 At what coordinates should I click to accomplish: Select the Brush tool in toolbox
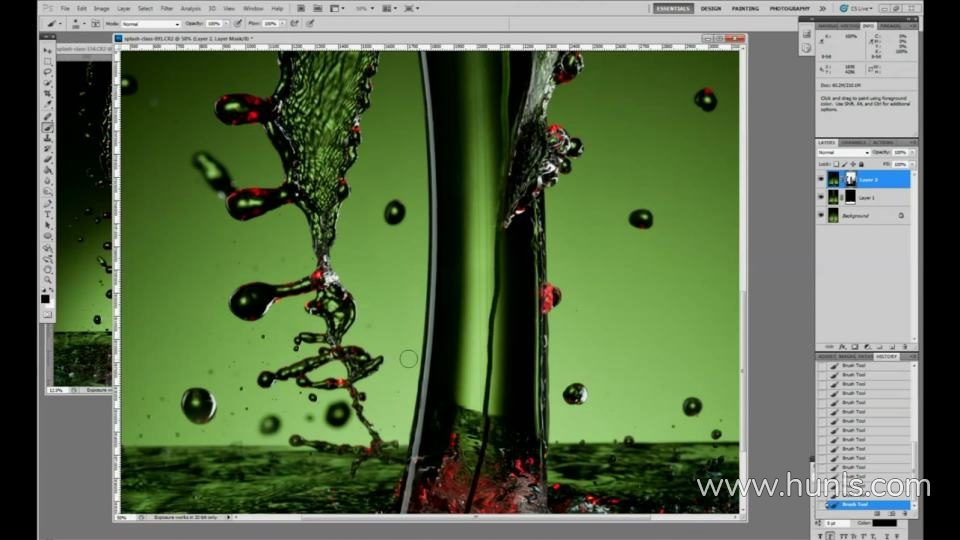pyautogui.click(x=48, y=128)
